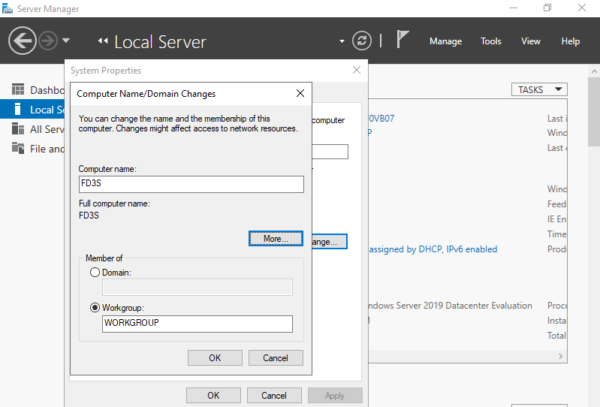
Task: Go back with the Server Manager back arrow
Action: [22, 41]
